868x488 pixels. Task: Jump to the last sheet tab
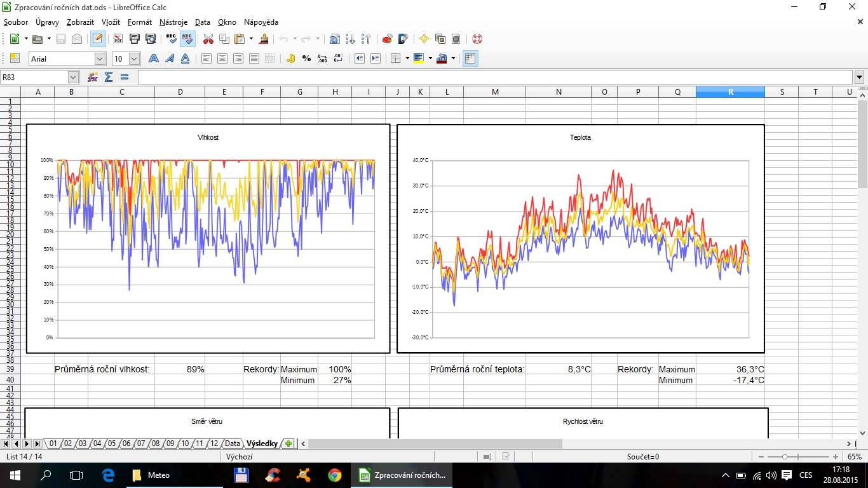pyautogui.click(x=37, y=444)
